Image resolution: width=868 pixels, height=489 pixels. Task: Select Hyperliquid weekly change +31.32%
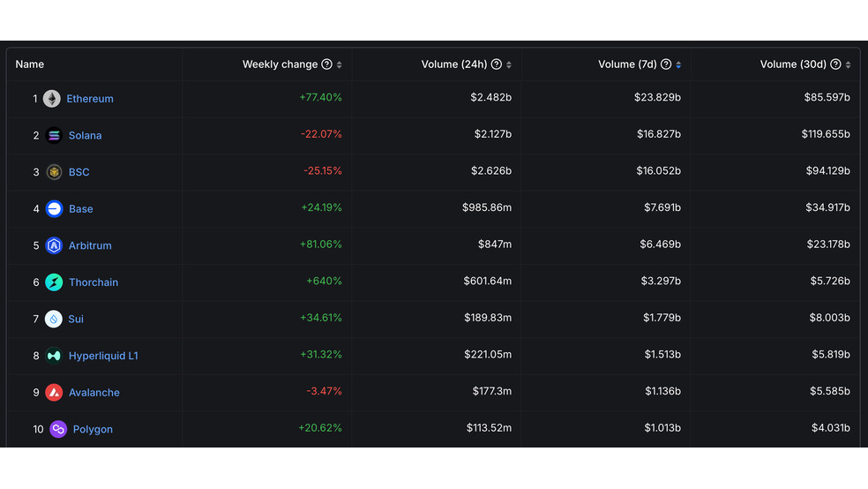click(321, 355)
